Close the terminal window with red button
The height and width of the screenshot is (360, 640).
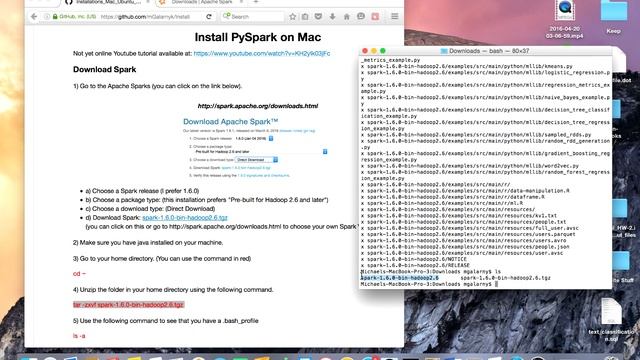tap(365, 51)
